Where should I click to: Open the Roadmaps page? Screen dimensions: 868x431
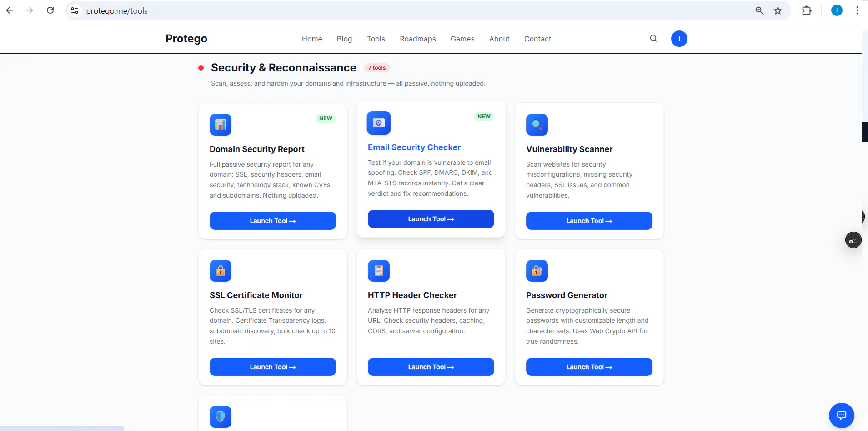[x=418, y=39]
